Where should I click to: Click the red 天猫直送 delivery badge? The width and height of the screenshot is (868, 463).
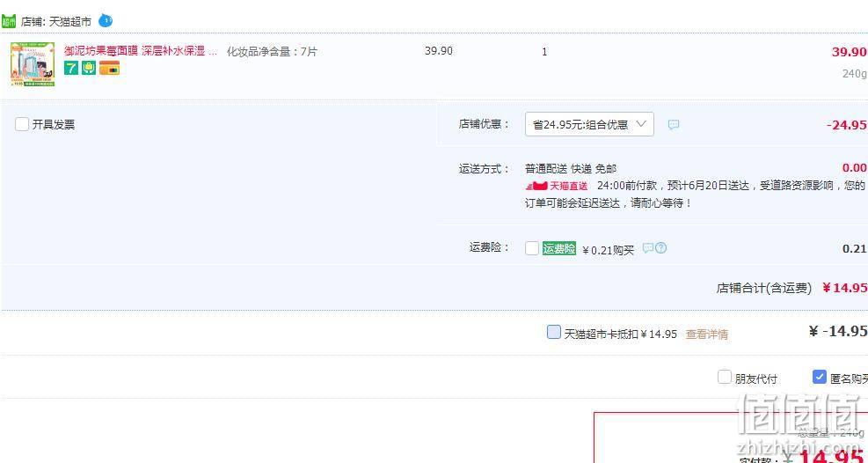tap(557, 186)
